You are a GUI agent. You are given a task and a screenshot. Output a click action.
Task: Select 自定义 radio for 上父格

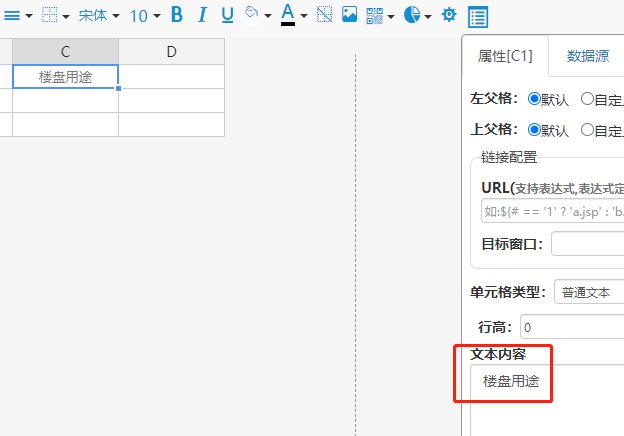587,130
